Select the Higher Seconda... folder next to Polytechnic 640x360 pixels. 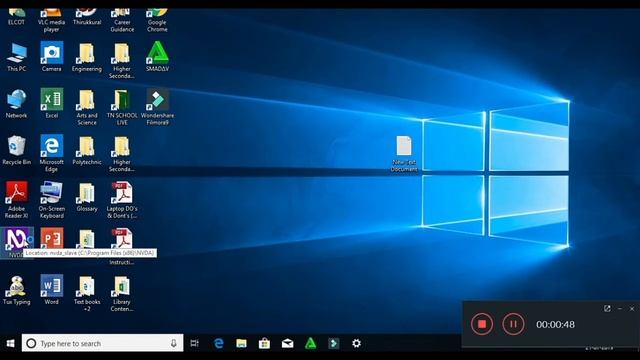[122, 153]
